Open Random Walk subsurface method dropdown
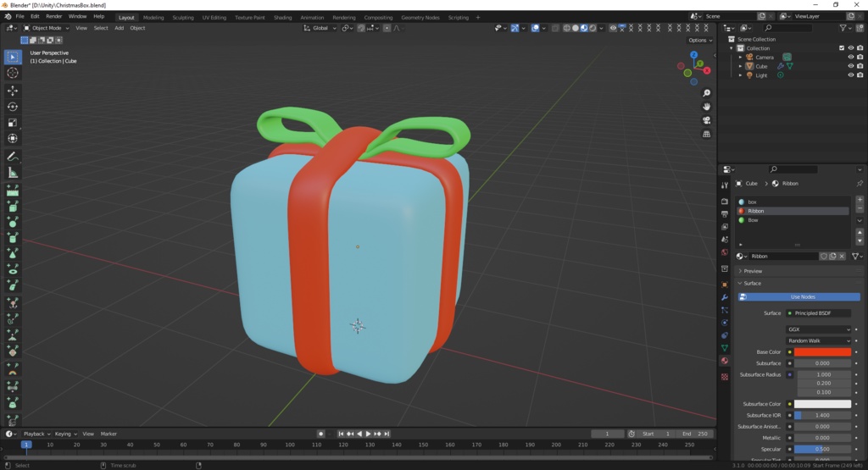Screen dimensions: 868x470 point(818,341)
